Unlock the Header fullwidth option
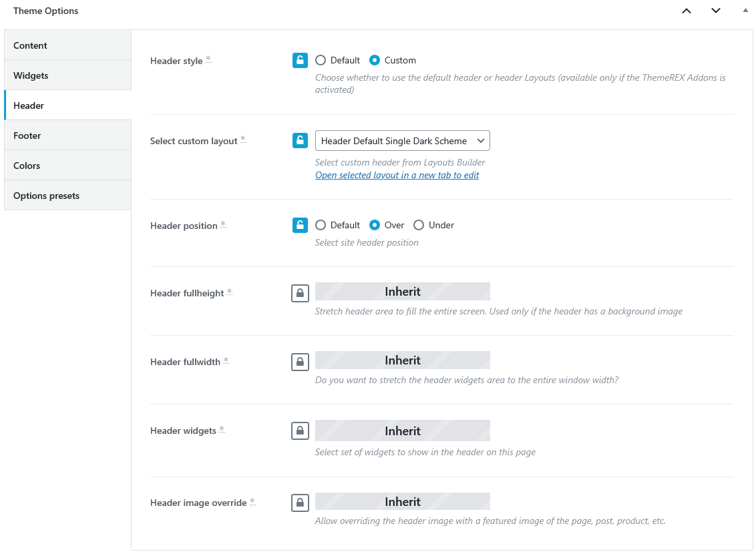The width and height of the screenshot is (756, 554). (x=300, y=362)
